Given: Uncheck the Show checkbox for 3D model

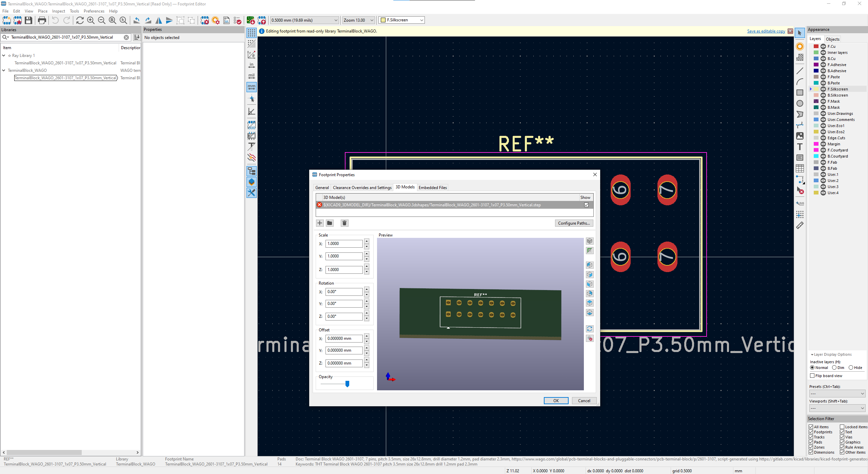Looking at the screenshot, I should click(x=586, y=205).
